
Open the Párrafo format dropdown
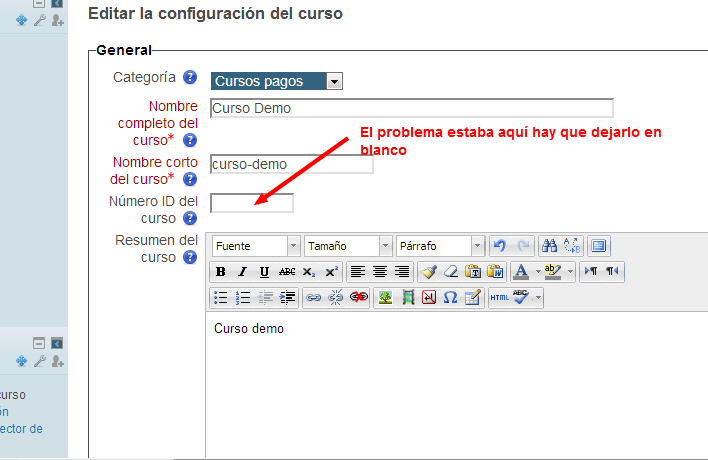[440, 246]
